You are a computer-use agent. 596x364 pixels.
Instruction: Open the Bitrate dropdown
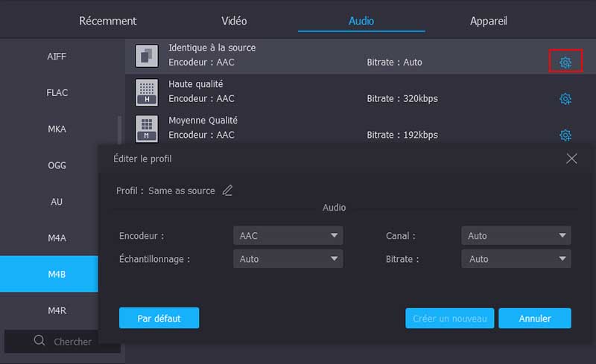click(516, 259)
